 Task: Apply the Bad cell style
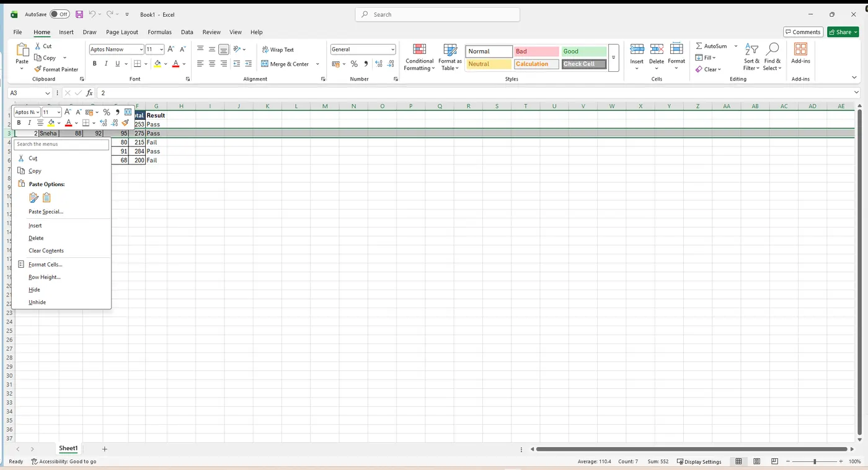point(536,51)
